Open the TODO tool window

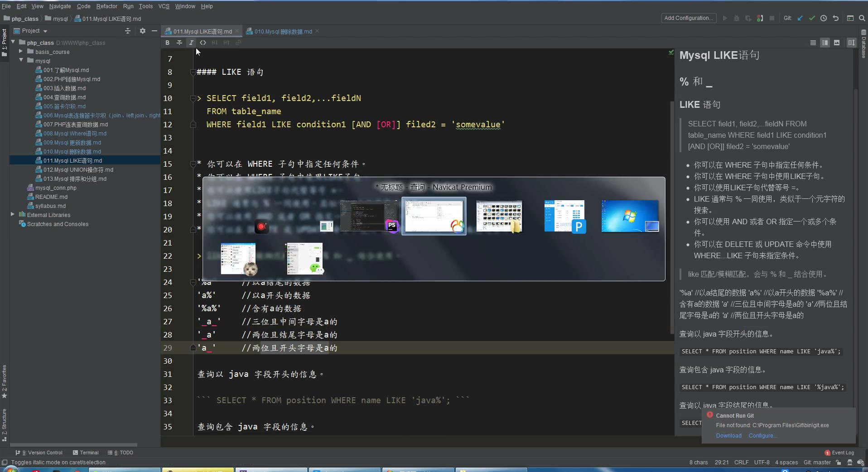121,453
